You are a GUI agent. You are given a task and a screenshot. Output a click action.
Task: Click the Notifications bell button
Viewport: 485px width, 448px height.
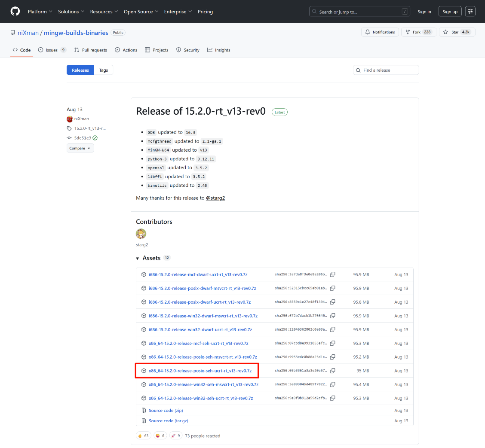380,32
